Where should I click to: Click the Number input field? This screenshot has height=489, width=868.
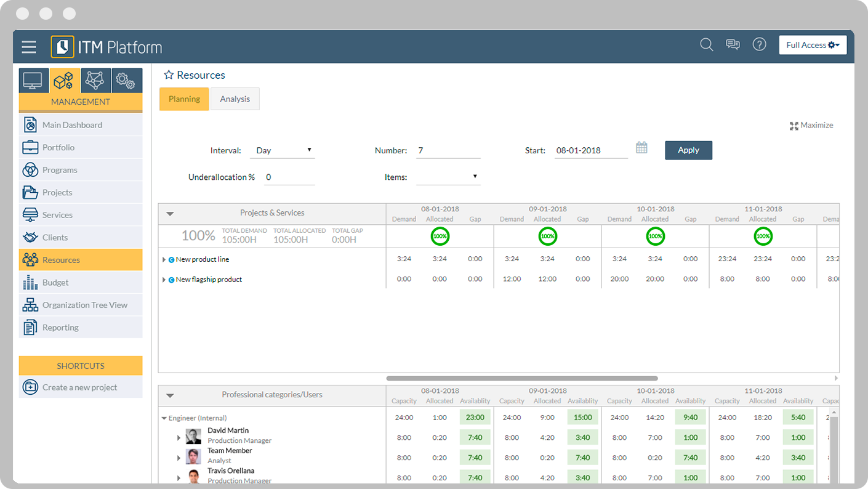coord(448,150)
